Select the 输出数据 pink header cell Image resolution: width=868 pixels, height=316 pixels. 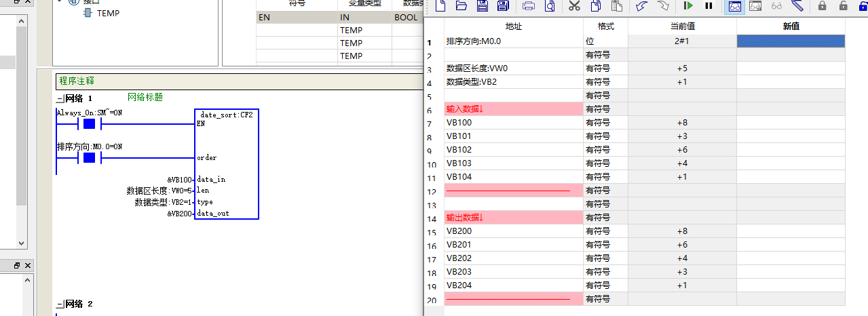click(x=514, y=218)
